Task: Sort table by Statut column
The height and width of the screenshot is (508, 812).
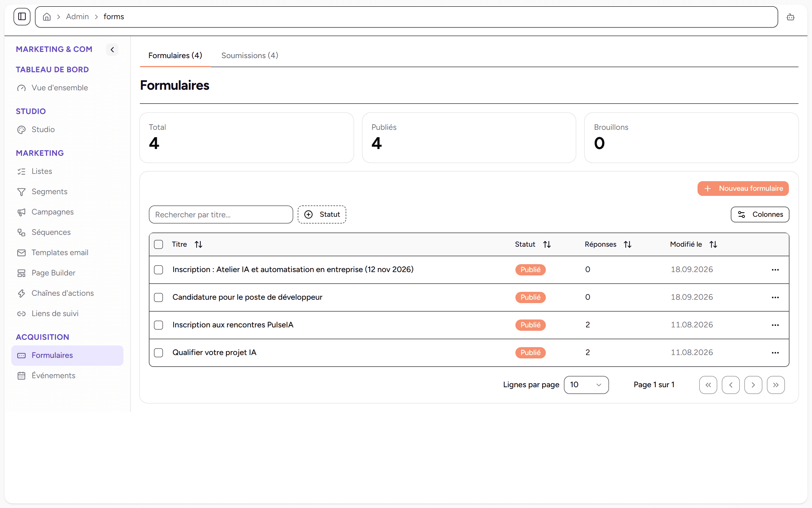Action: pos(533,244)
